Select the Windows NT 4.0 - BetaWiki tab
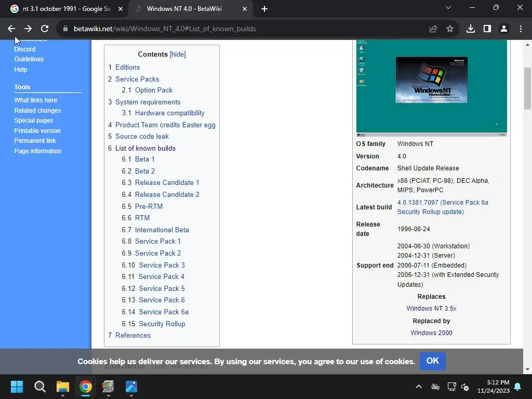This screenshot has height=399, width=532. point(190,9)
